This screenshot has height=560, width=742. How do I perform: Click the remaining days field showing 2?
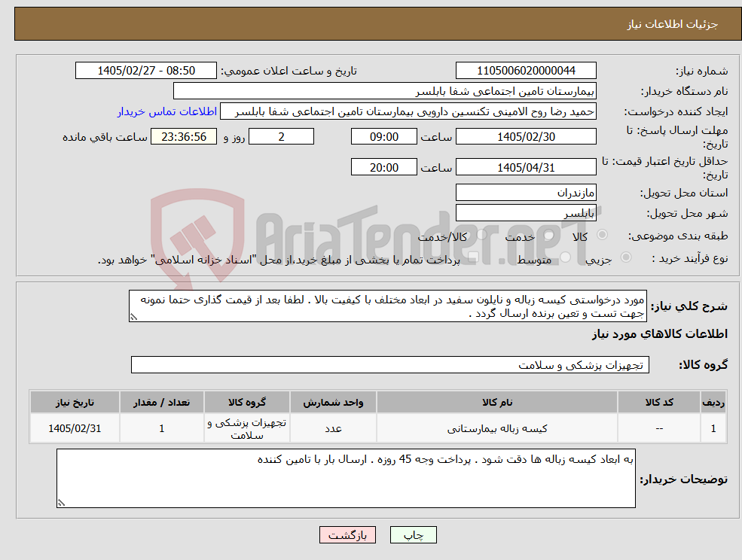tap(281, 137)
